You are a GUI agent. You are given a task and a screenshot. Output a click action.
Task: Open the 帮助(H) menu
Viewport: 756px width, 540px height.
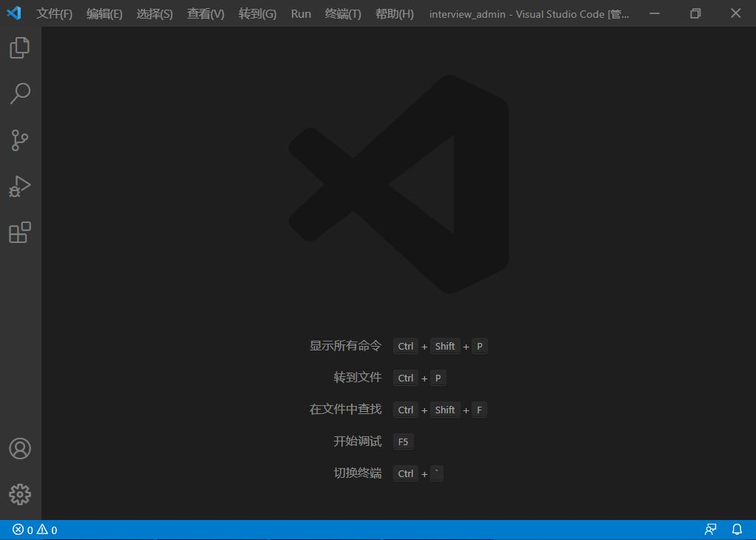pyautogui.click(x=395, y=14)
